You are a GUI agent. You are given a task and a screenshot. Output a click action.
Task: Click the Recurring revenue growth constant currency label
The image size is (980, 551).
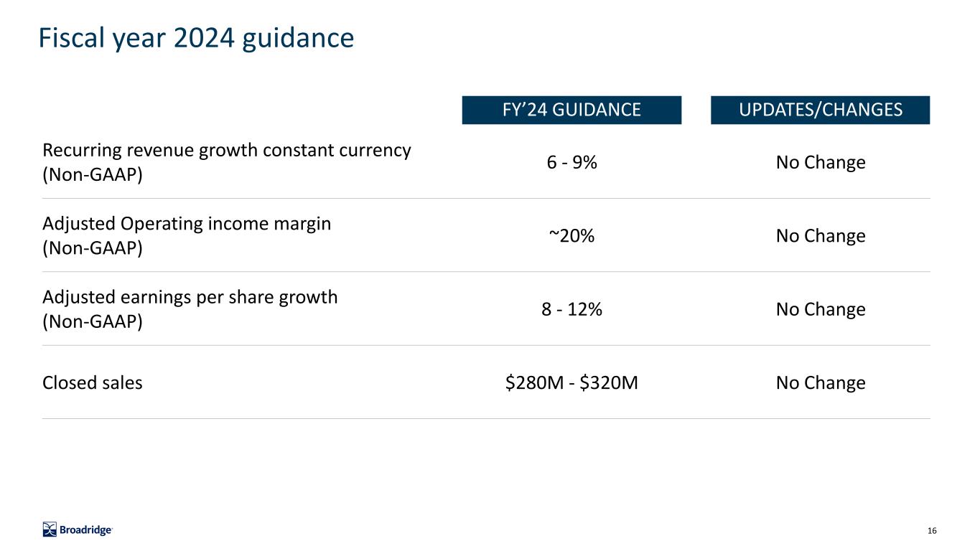pyautogui.click(x=227, y=151)
